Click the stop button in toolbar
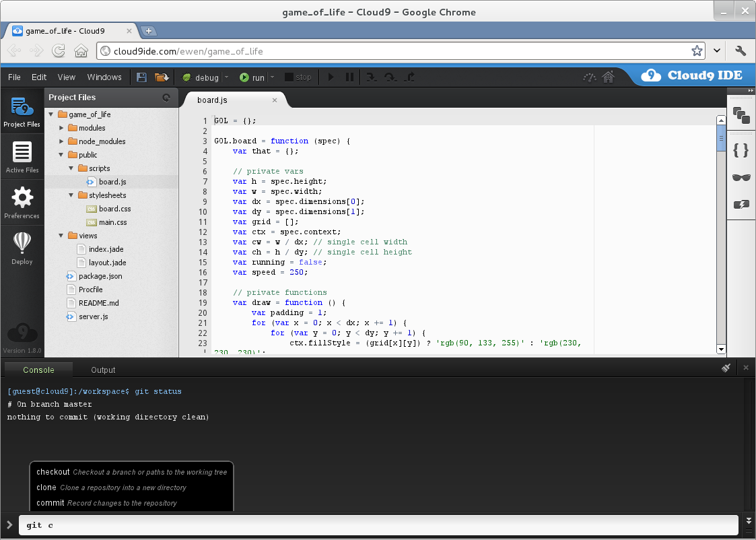Image resolution: width=756 pixels, height=540 pixels. [x=298, y=77]
